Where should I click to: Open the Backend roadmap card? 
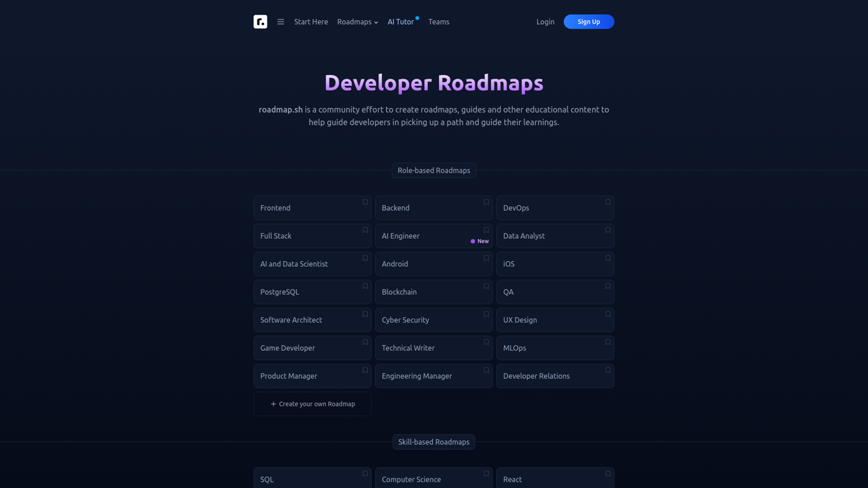pyautogui.click(x=434, y=208)
